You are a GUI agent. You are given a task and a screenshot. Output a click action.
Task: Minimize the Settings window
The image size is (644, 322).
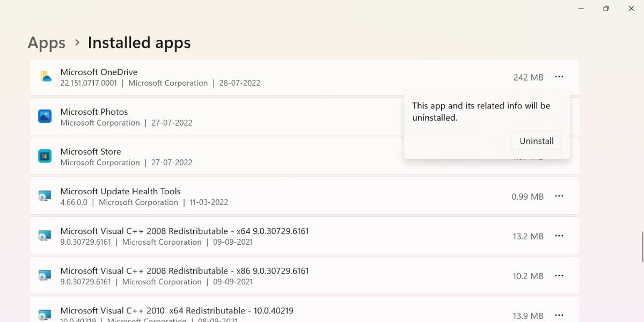pyautogui.click(x=581, y=9)
